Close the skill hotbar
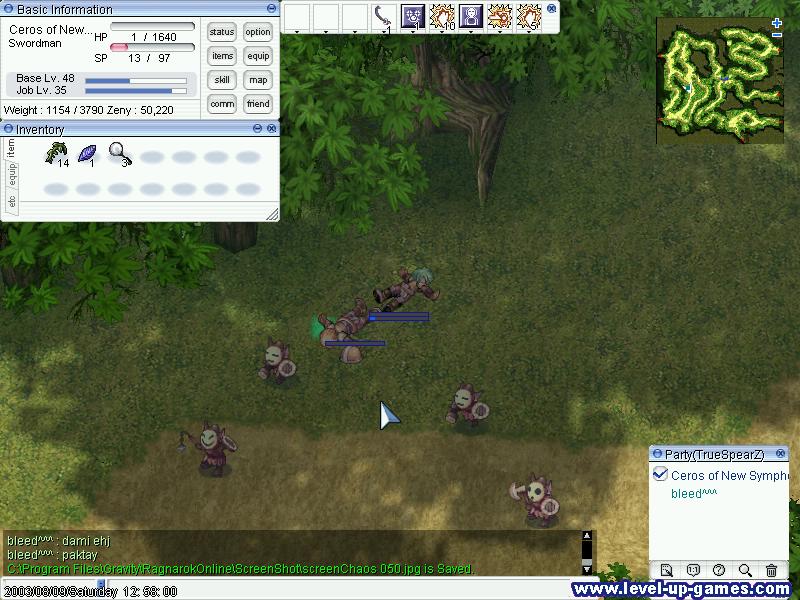Viewport: 800px width, 600px height. pyautogui.click(x=551, y=9)
